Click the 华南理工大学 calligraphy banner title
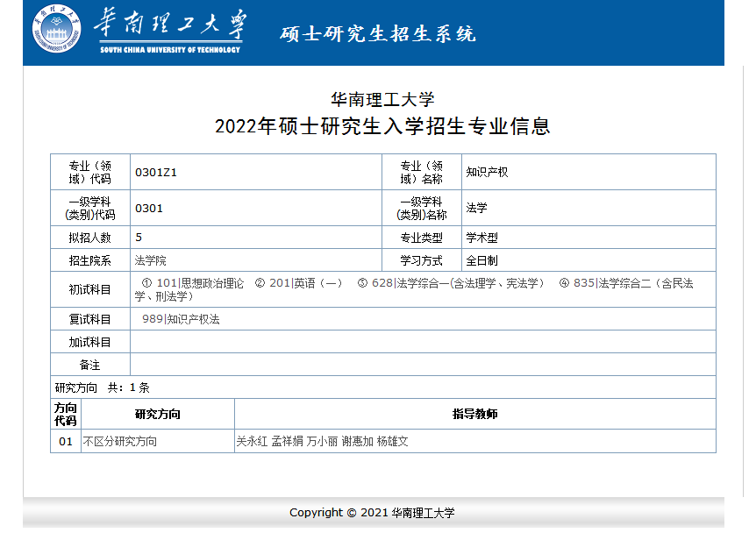 coord(170,30)
